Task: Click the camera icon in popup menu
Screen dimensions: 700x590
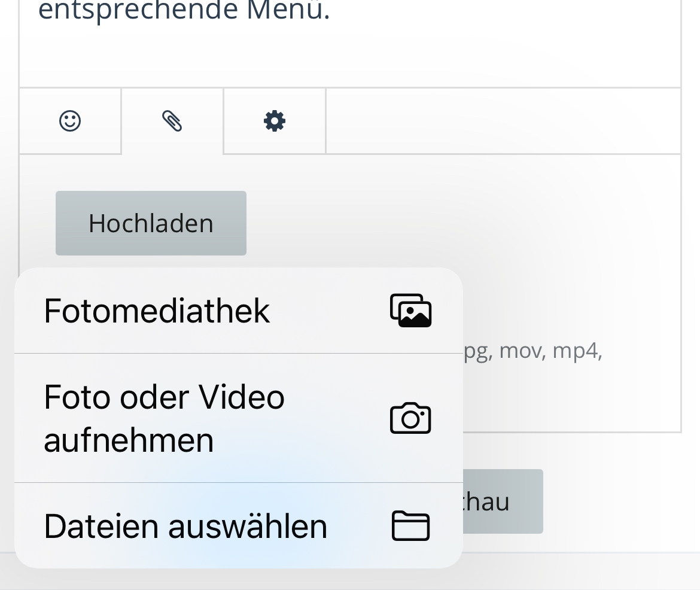Action: point(410,418)
